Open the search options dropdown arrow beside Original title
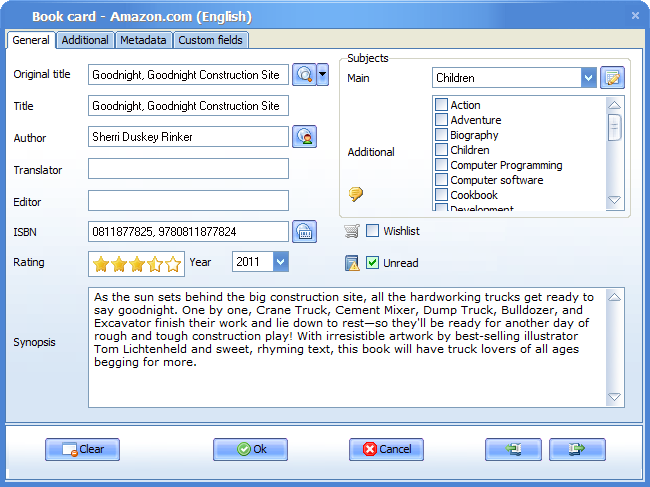The height and width of the screenshot is (487, 650). click(323, 75)
